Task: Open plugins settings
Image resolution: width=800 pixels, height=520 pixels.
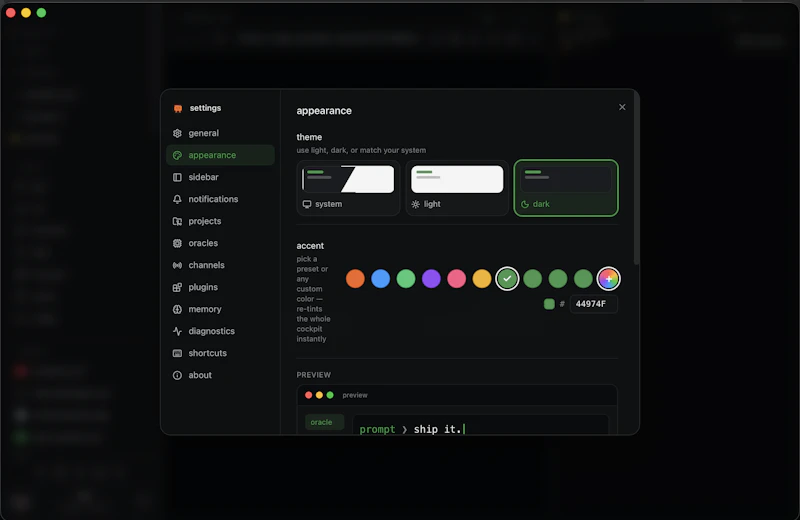Action: coord(220,287)
